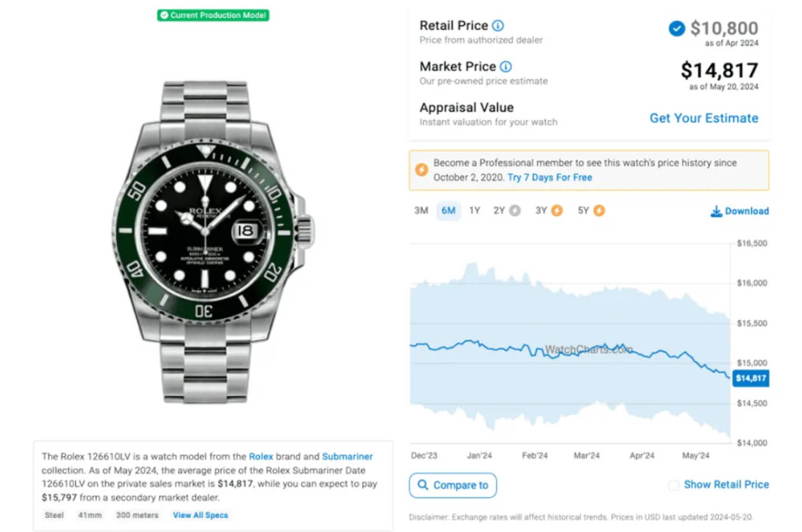The width and height of the screenshot is (802, 532).
Task: Open Get Your Estimate link
Action: pos(704,118)
